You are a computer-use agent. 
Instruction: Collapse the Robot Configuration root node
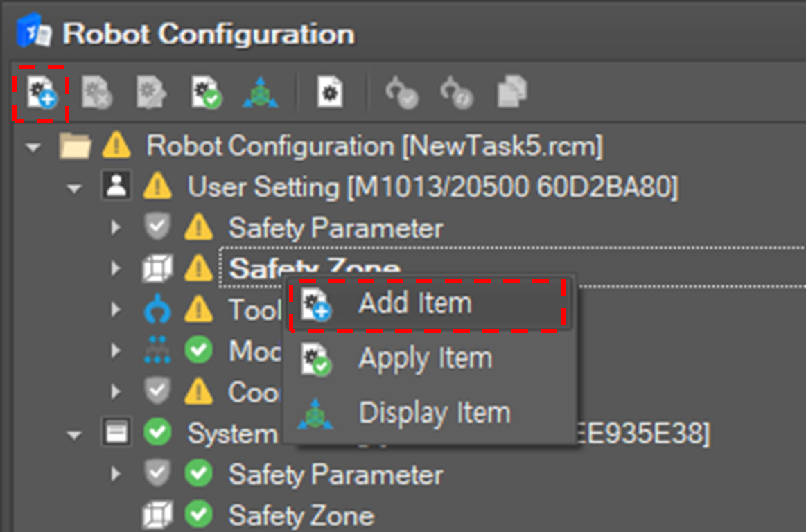click(x=32, y=147)
